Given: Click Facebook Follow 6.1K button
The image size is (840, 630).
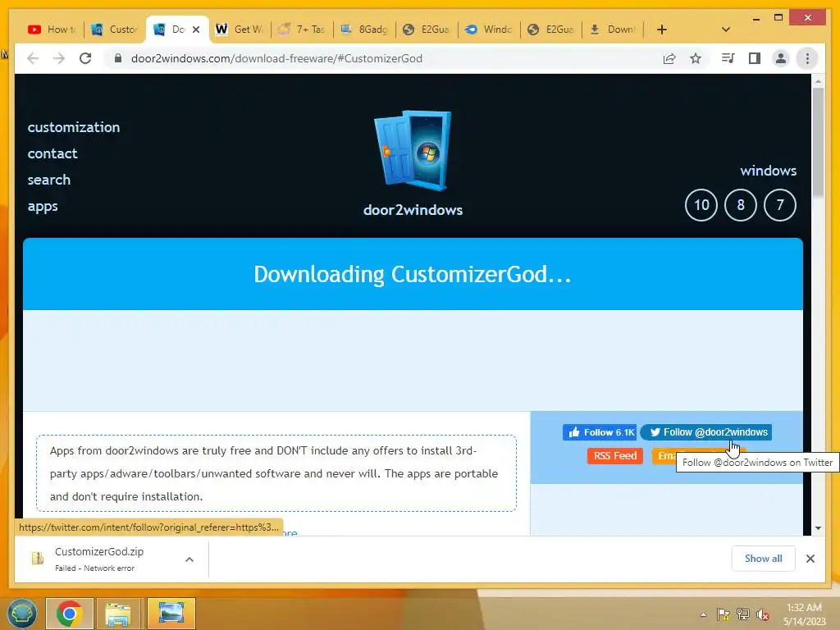Looking at the screenshot, I should (600, 432).
